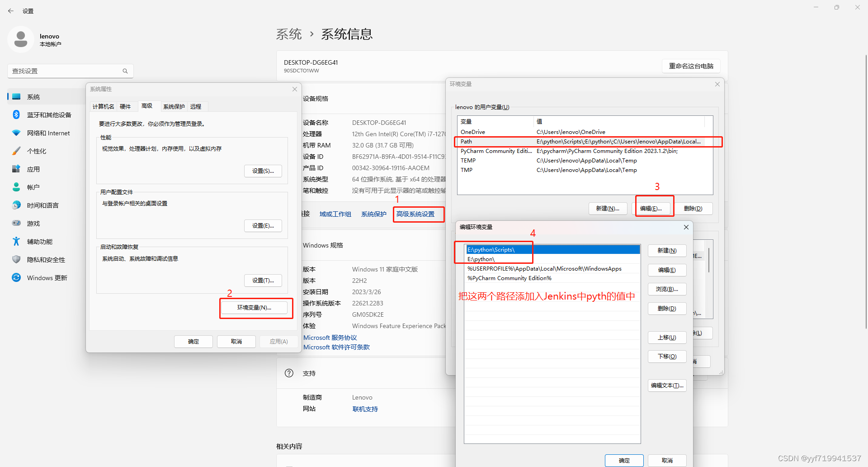Open Accounts settings in sidebar
The height and width of the screenshot is (467, 868).
[x=33, y=187]
